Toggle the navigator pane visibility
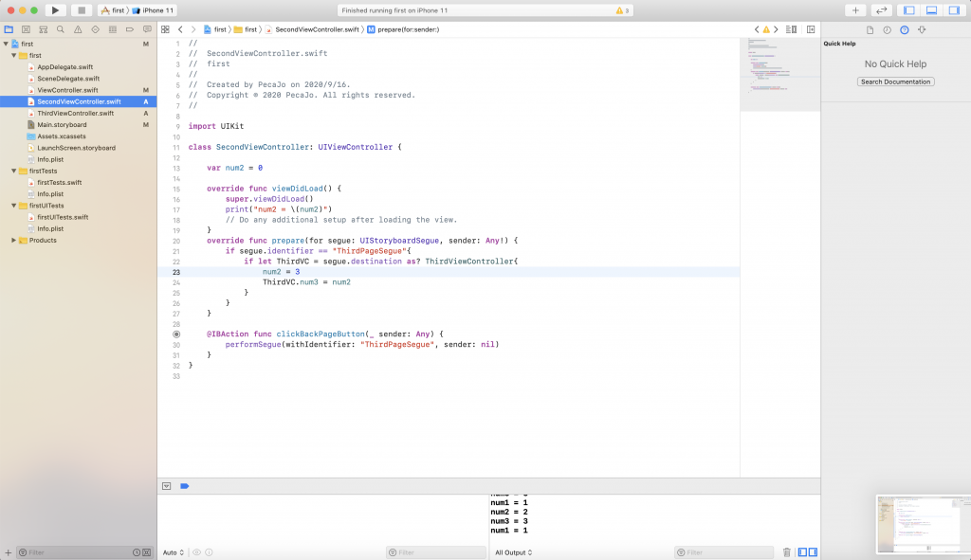Screen dimensions: 971x560 909,9
